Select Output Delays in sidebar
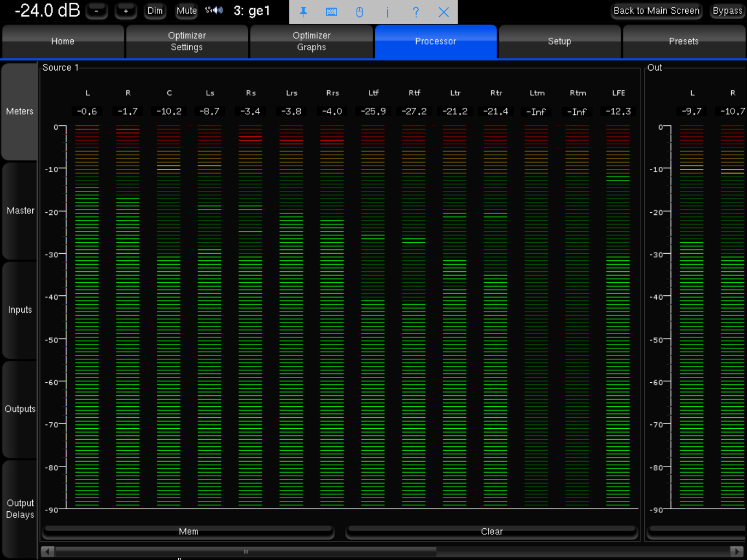 coord(20,509)
